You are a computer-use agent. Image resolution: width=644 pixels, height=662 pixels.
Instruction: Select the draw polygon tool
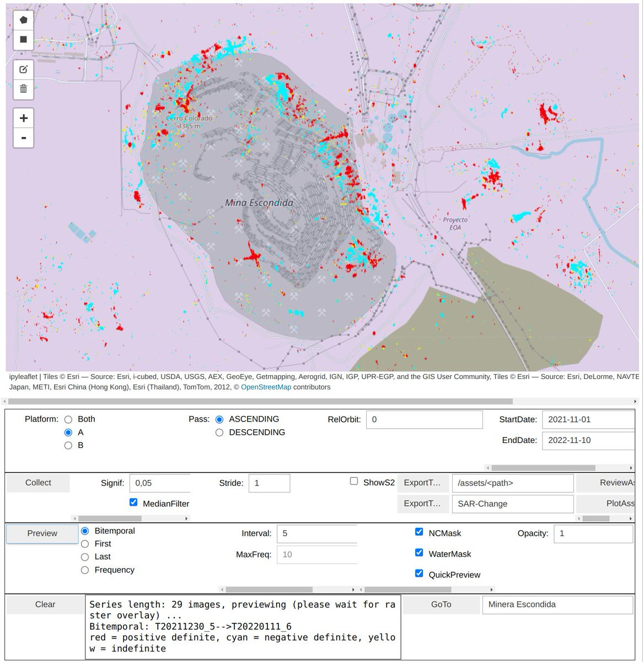(23, 20)
